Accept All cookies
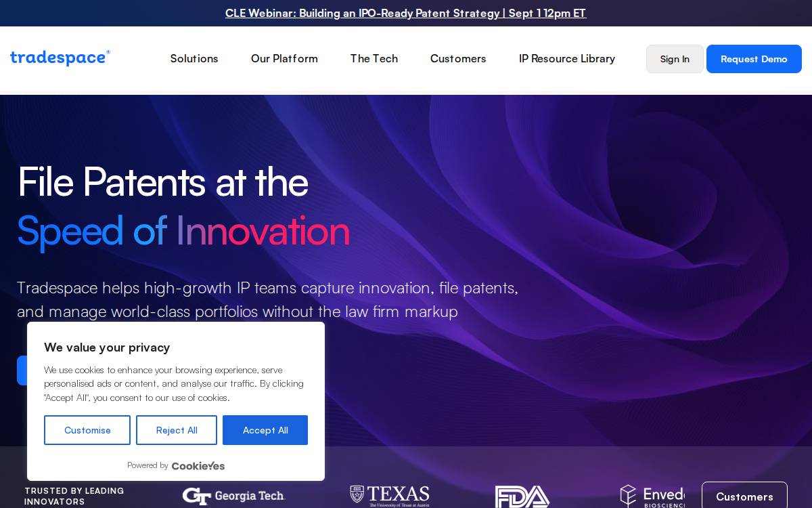 click(265, 430)
